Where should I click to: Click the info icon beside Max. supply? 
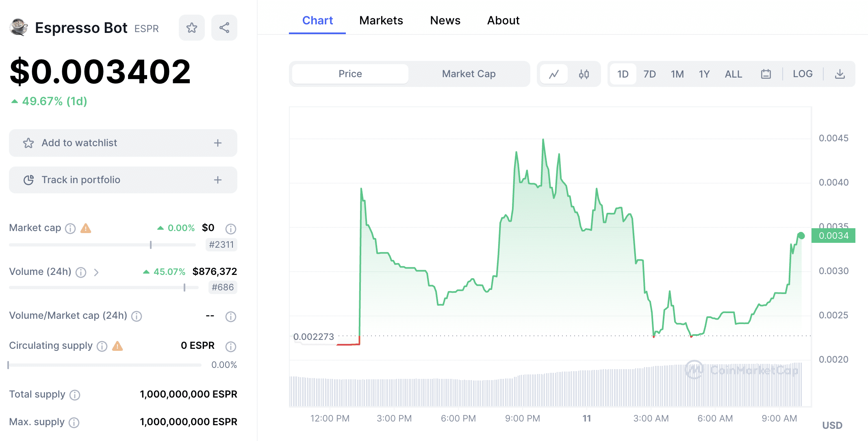pos(74,423)
